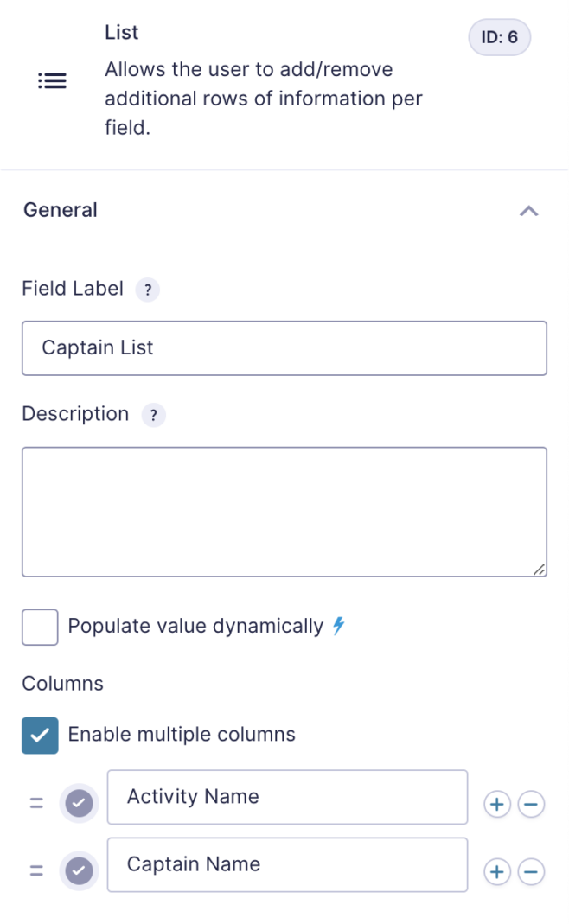The width and height of the screenshot is (569, 924).
Task: Add a column after Captain Name
Action: click(x=497, y=871)
